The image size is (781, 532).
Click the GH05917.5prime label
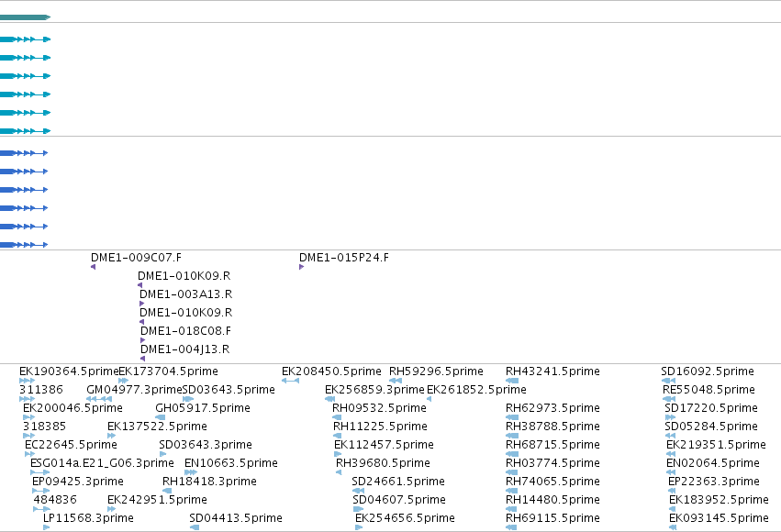pyautogui.click(x=203, y=408)
